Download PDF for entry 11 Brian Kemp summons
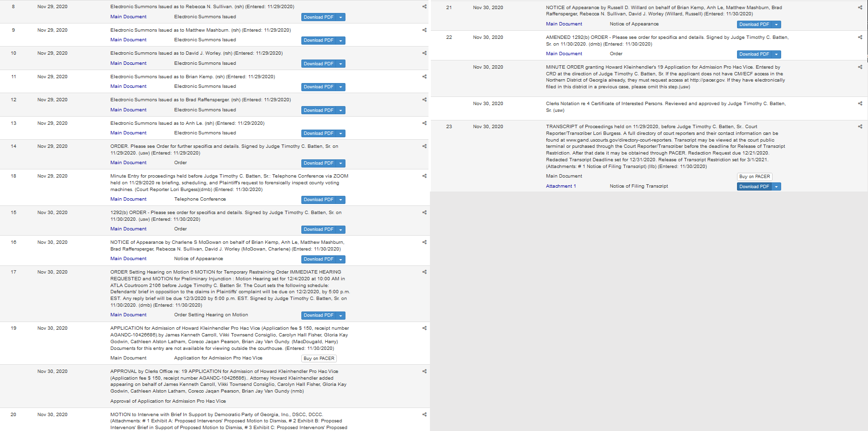 [x=319, y=87]
